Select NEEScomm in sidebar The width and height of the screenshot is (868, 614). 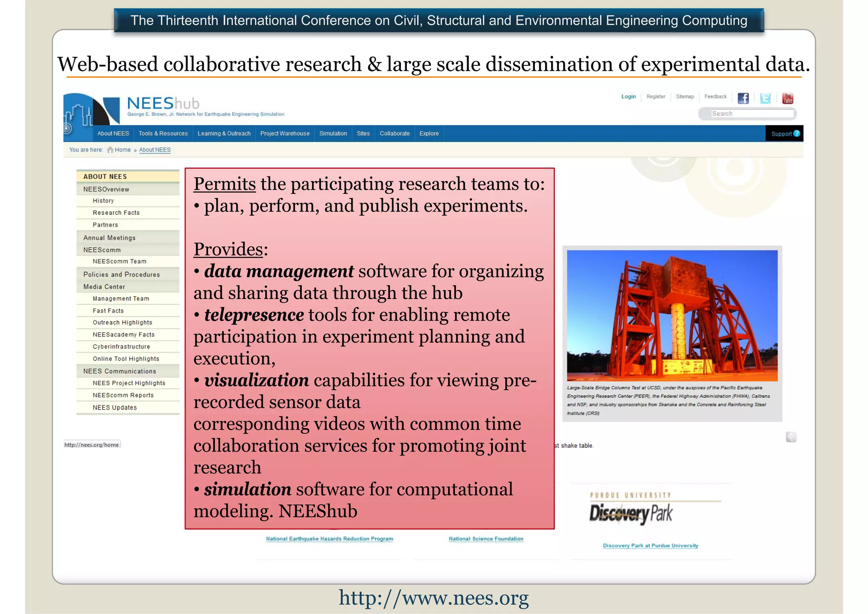pyautogui.click(x=128, y=250)
